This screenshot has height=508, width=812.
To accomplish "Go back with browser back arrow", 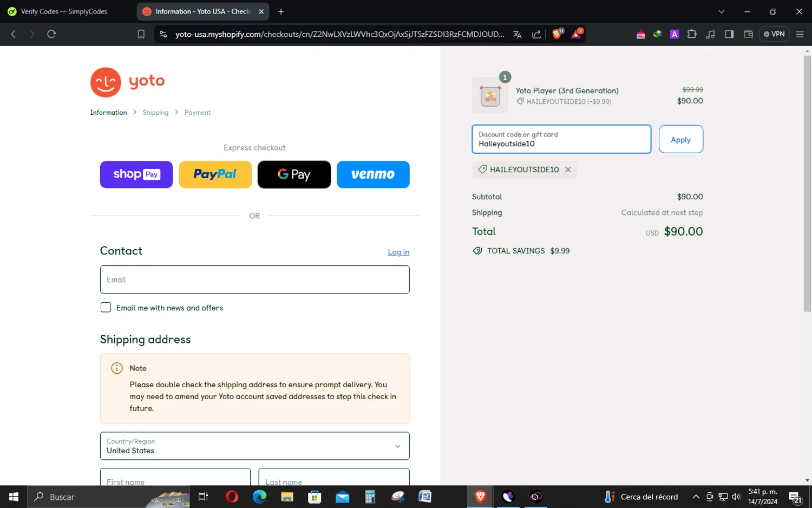I will pos(14,34).
